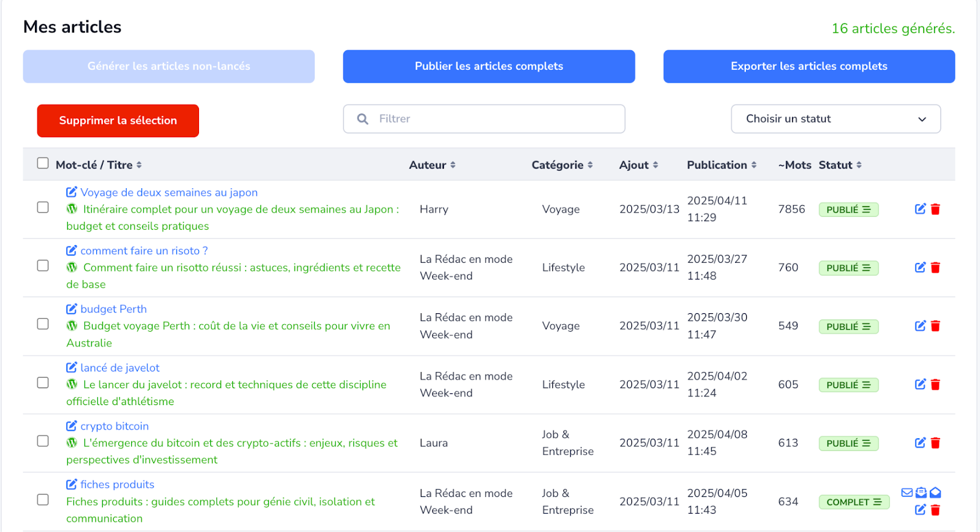Check the 'crypto bitcoin' row checkbox
Screen dimensions: 980x532
coord(42,441)
